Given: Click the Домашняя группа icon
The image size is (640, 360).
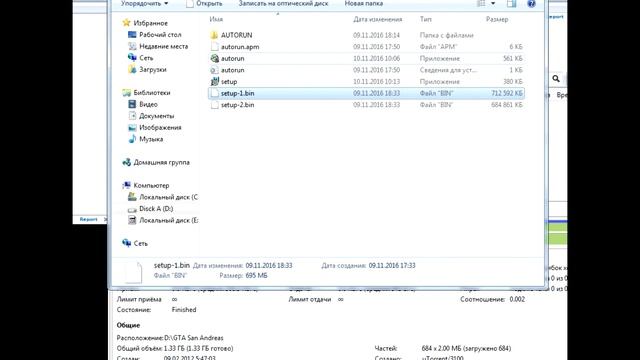Looking at the screenshot, I should pyautogui.click(x=127, y=162).
